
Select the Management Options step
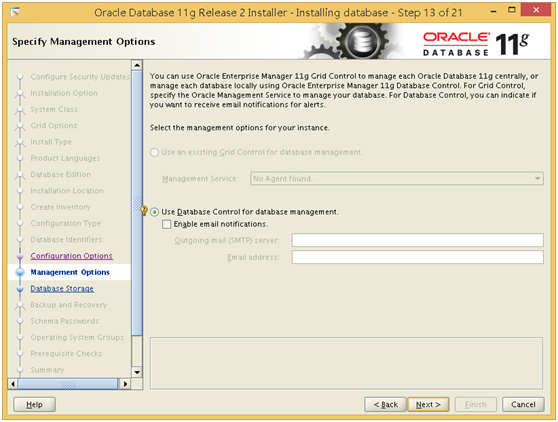click(x=70, y=272)
